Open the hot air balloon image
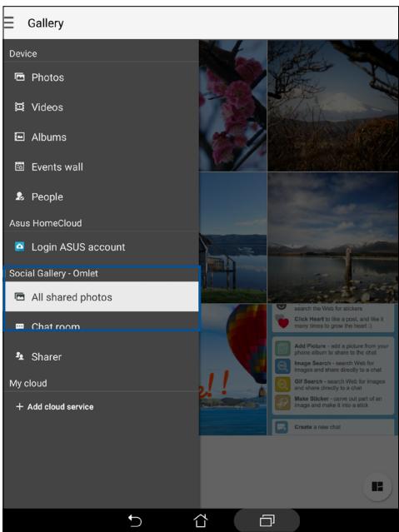 click(x=233, y=370)
